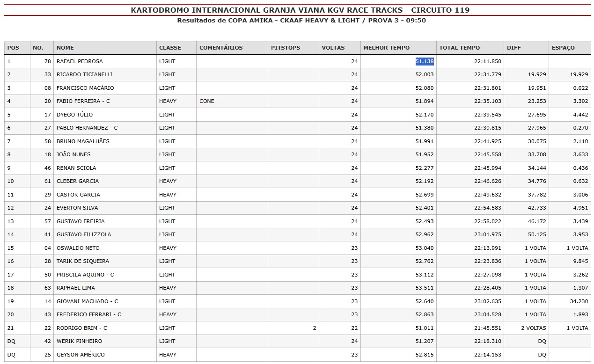
Task: Click diff value 46.172
Action: 537,221
